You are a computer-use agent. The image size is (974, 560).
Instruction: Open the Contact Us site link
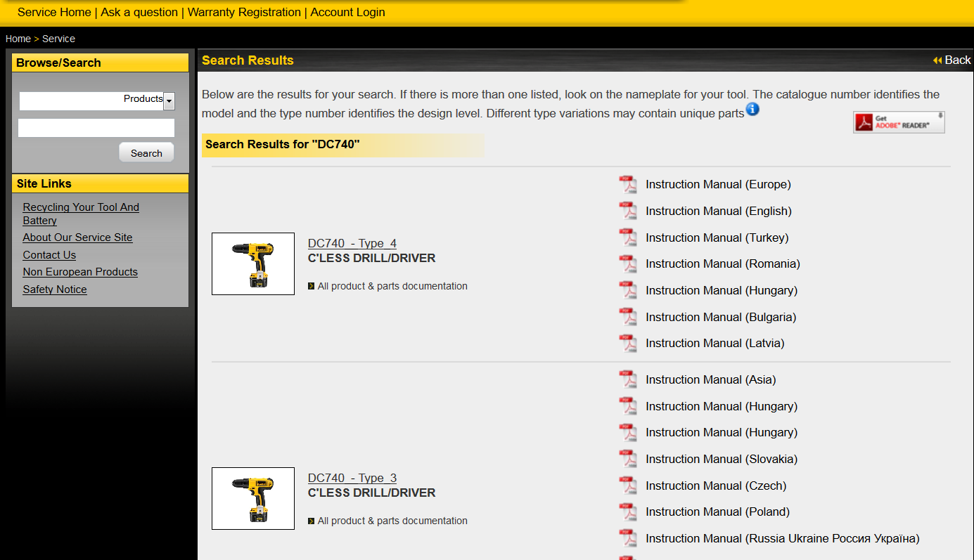pos(49,255)
